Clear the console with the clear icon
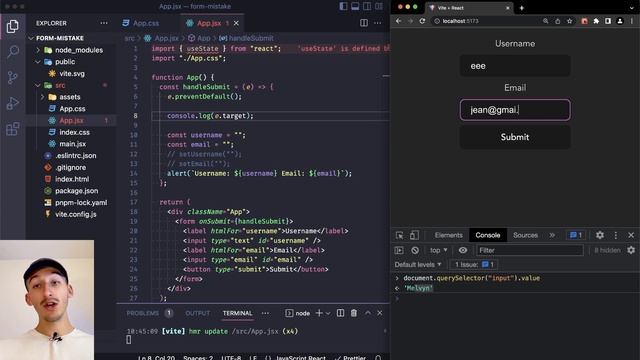The height and width of the screenshot is (360, 640). pyautogui.click(x=415, y=250)
